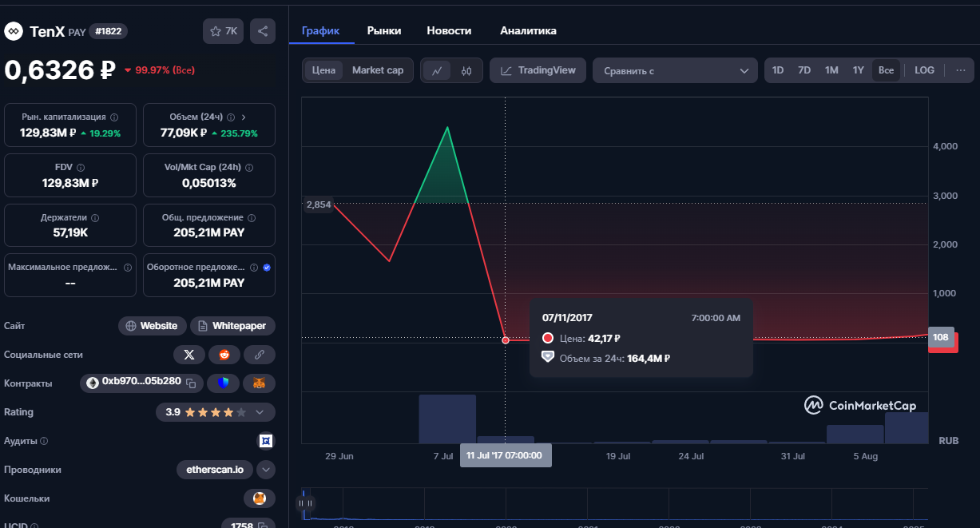Click the 11 Jul price data point

pyautogui.click(x=506, y=340)
